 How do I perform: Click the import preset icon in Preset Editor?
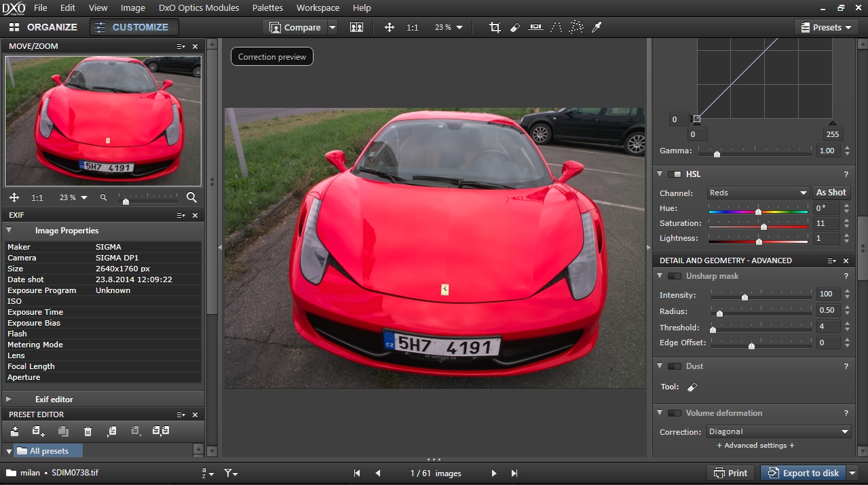click(14, 431)
